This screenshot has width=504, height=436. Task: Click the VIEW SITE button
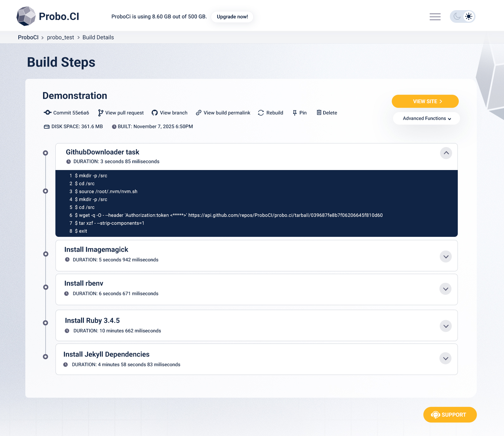(x=425, y=101)
